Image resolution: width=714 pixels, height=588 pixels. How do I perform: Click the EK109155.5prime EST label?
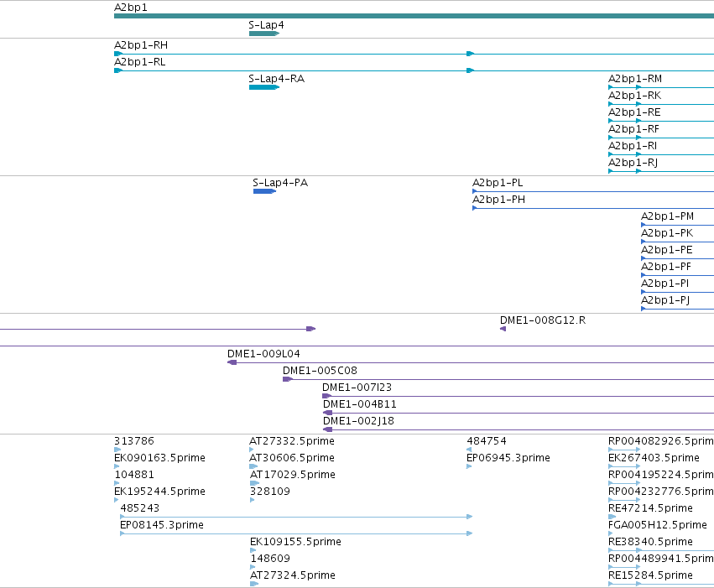point(295,543)
